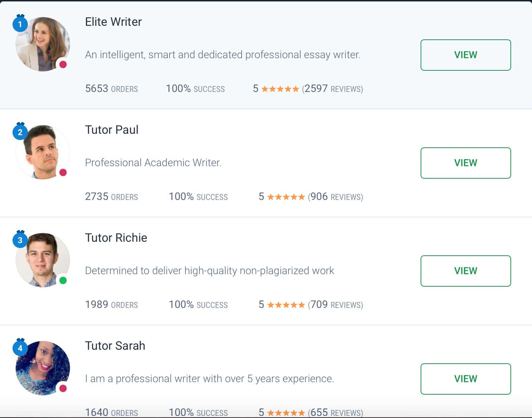Click Tutor Sarah's avatar image

coord(43,368)
